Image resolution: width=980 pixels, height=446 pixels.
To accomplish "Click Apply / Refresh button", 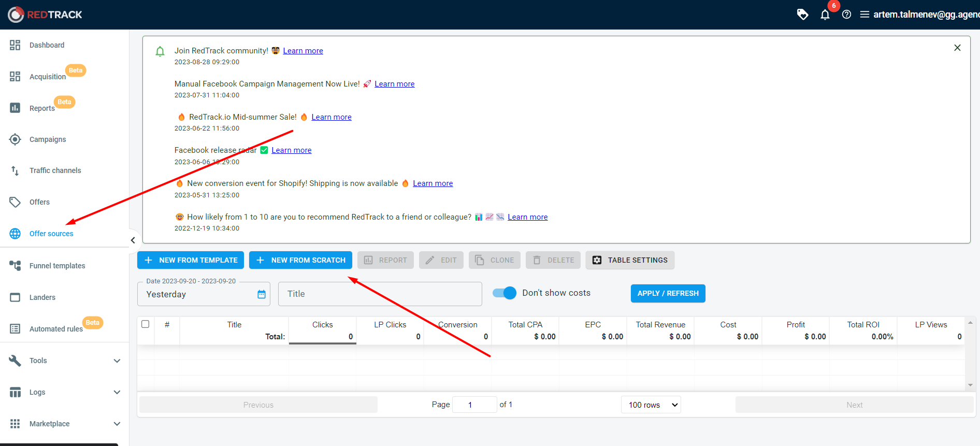I will click(x=668, y=293).
